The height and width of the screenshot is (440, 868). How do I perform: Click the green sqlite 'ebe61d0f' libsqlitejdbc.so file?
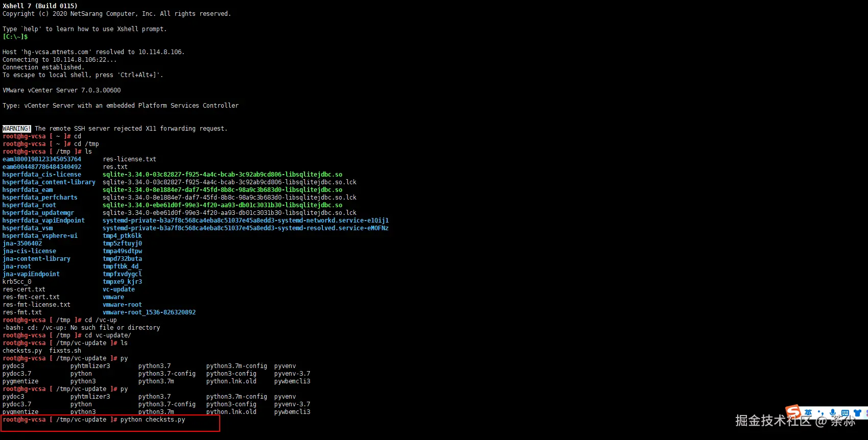tap(222, 205)
